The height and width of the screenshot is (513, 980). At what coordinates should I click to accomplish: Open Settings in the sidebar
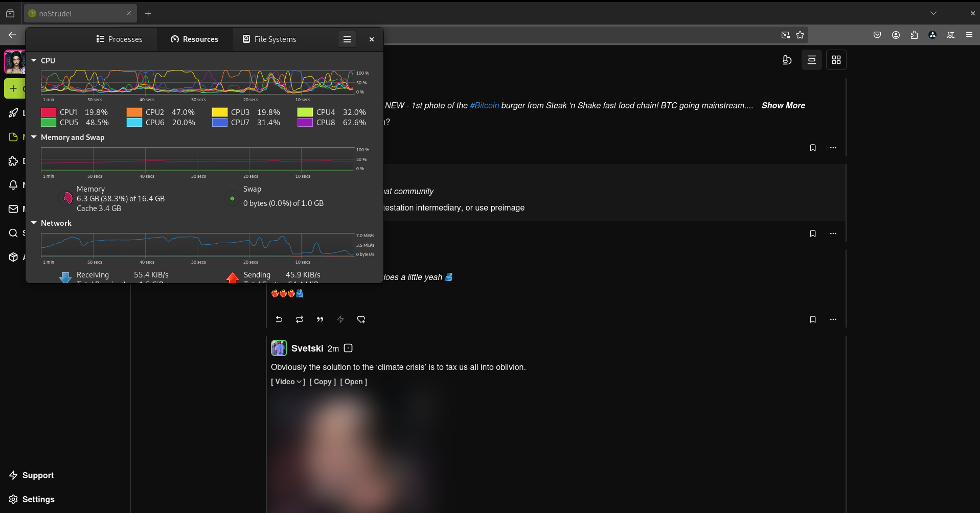click(32, 499)
